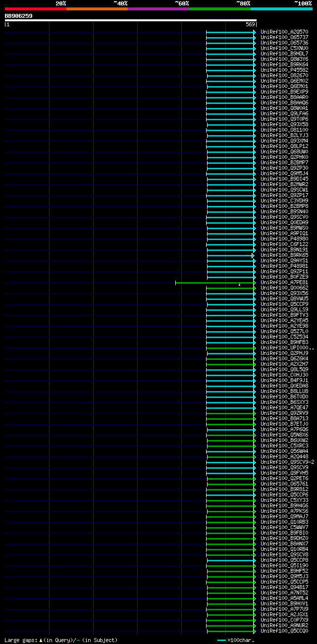
Task: Select the UniRef100_C0P7X9 label
Action: (284, 620)
